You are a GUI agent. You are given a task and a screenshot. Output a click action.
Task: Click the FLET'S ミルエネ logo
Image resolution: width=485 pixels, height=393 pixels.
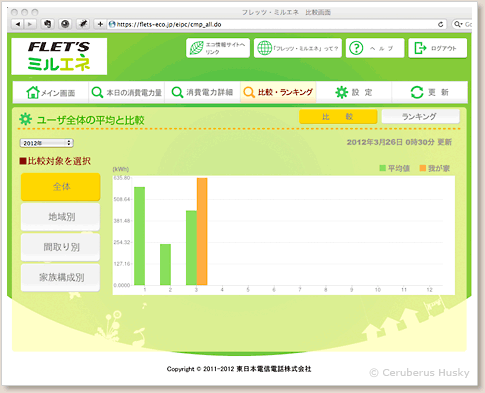(59, 56)
